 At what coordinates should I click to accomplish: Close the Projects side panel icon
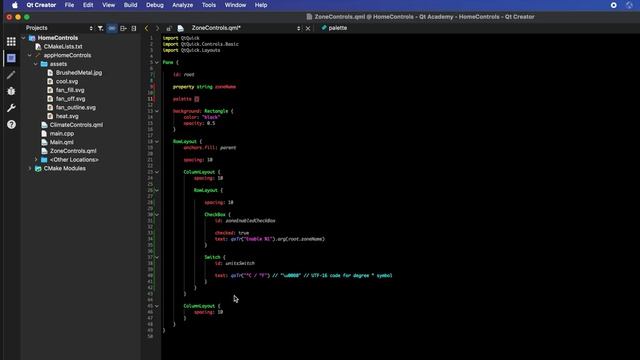tap(134, 28)
